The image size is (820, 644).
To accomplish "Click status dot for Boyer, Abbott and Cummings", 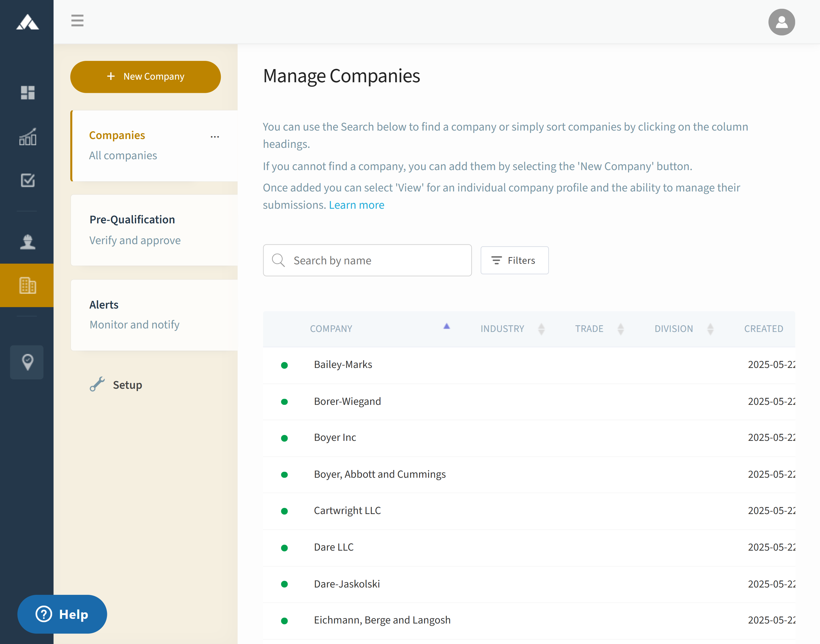I will [284, 475].
